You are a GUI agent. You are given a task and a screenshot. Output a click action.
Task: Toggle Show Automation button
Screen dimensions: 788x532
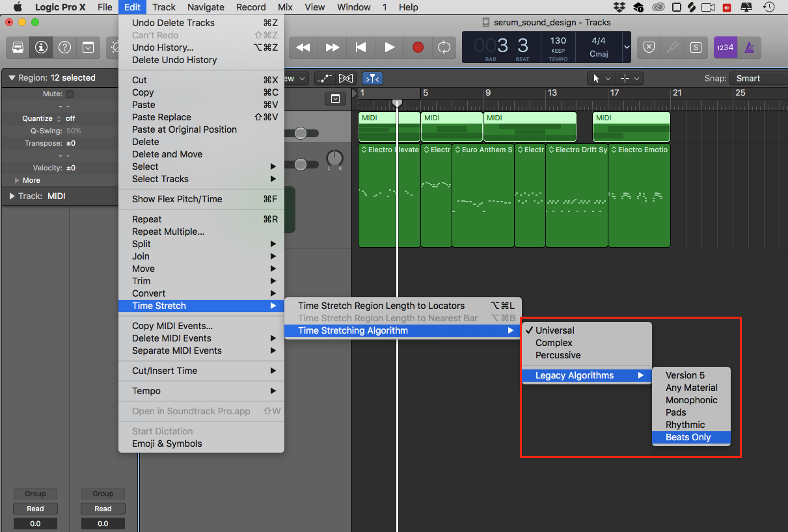pyautogui.click(x=324, y=78)
